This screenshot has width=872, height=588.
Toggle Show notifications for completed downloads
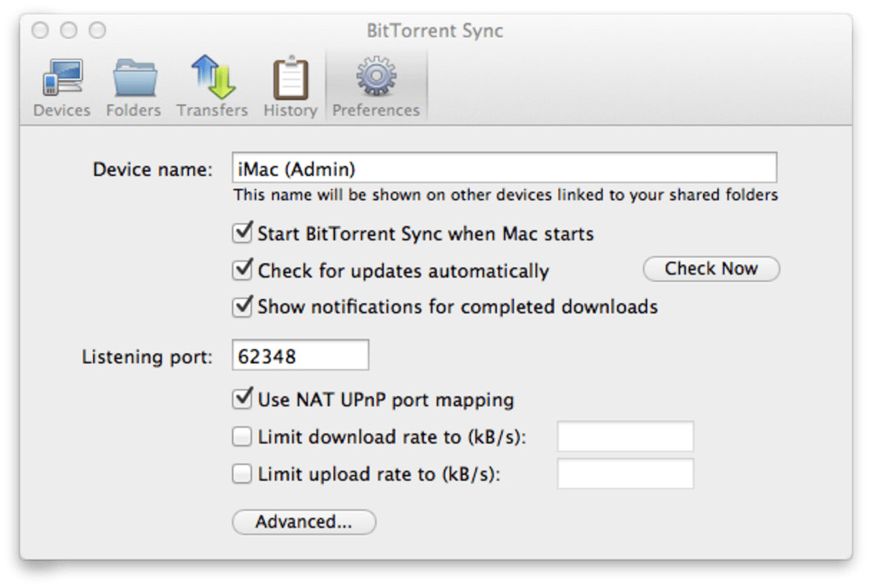pyautogui.click(x=243, y=306)
